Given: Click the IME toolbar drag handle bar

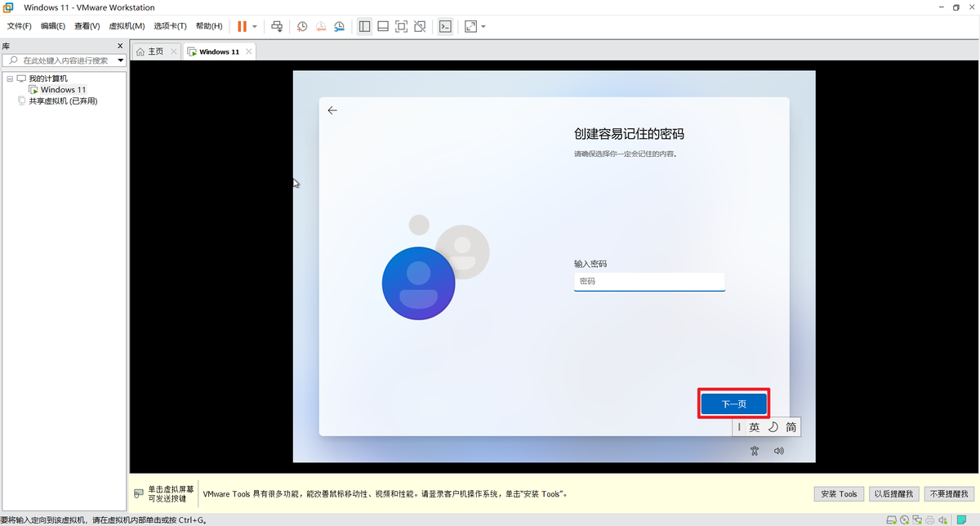Looking at the screenshot, I should 739,427.
